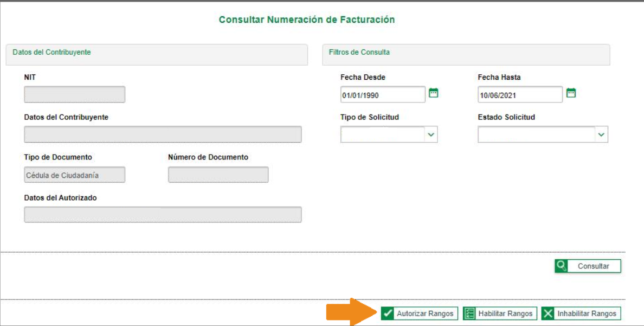Click the Datos del Autorizado field
This screenshot has width=644, height=326.
coord(163,214)
